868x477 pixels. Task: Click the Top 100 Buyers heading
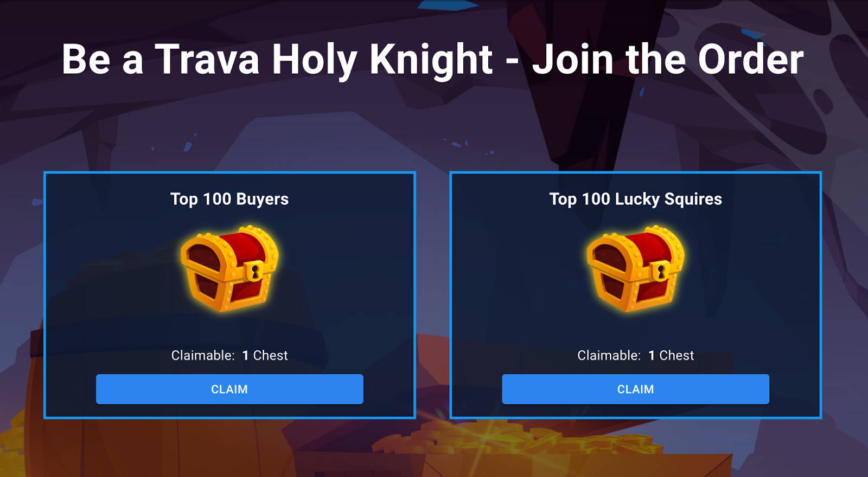pos(229,199)
